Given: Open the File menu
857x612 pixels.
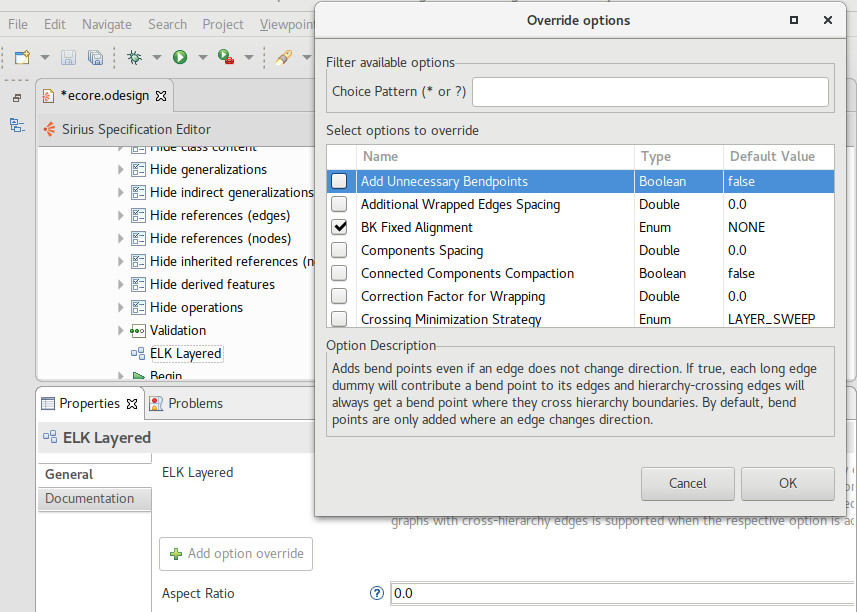Looking at the screenshot, I should coord(18,25).
